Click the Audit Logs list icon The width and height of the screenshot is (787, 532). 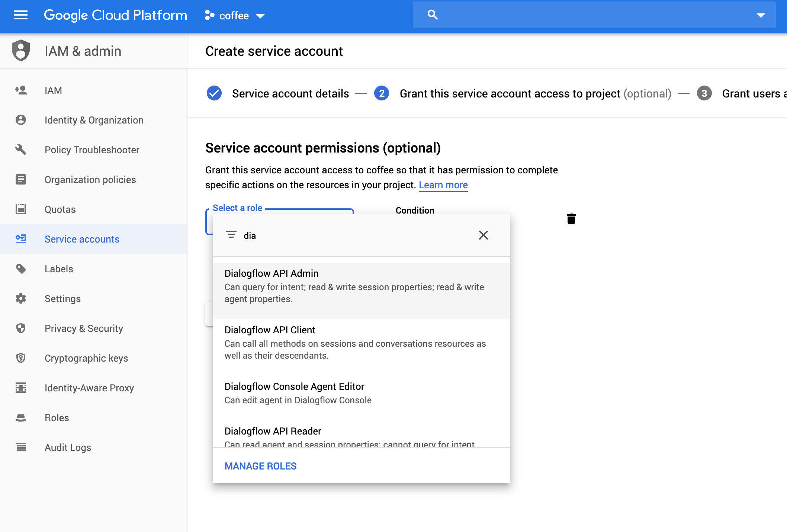click(x=21, y=447)
